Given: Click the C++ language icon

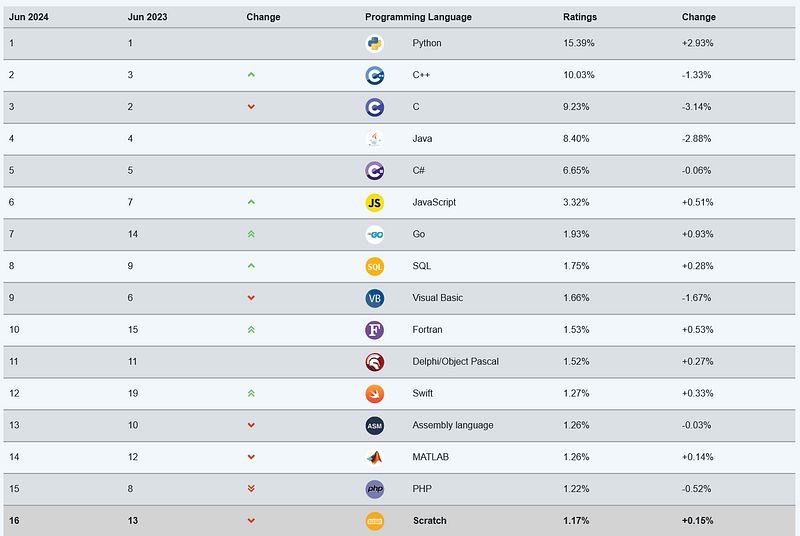Looking at the screenshot, I should [x=375, y=75].
